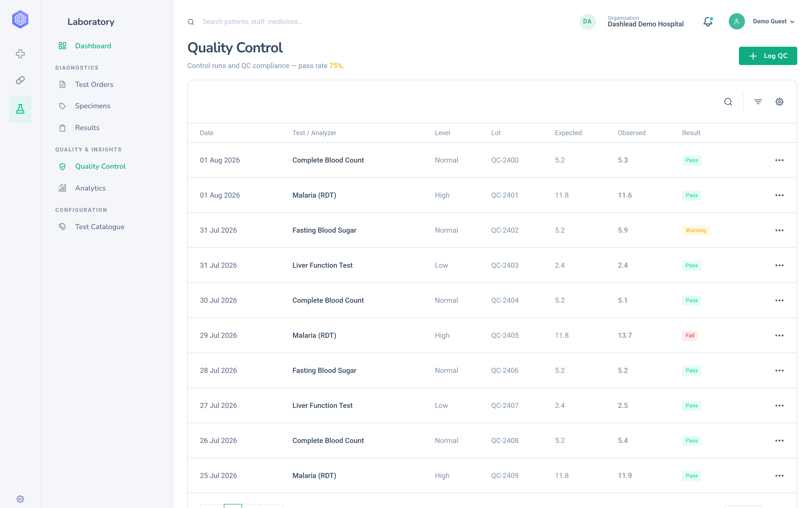
Task: Click the date 25 Jul 2026
Action: click(218, 476)
